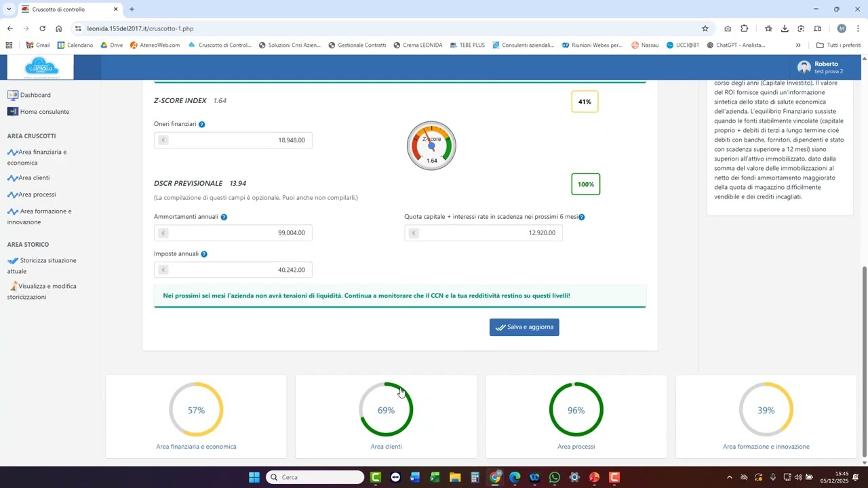
Task: Open Area formazione e innovazione card link
Action: (x=766, y=447)
